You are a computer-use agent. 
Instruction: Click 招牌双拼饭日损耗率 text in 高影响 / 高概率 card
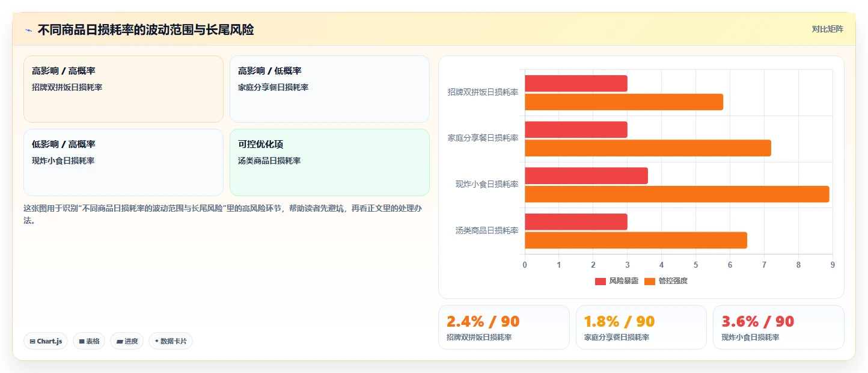tap(67, 87)
